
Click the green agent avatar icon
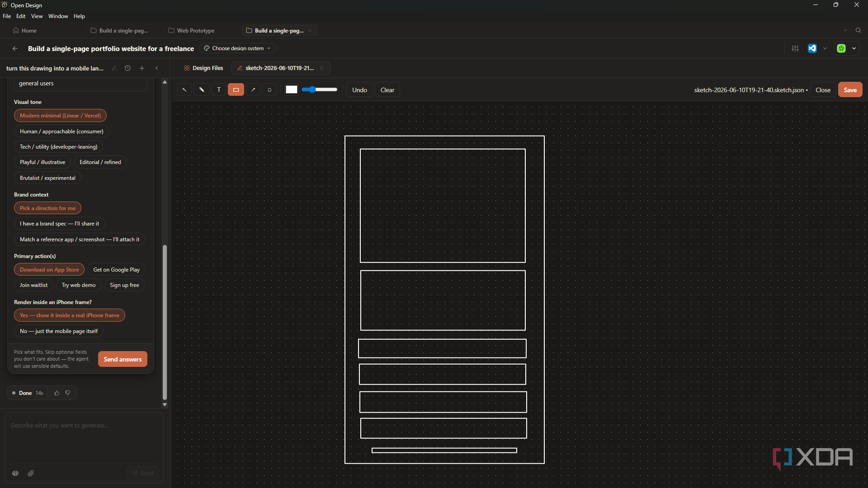tap(841, 48)
